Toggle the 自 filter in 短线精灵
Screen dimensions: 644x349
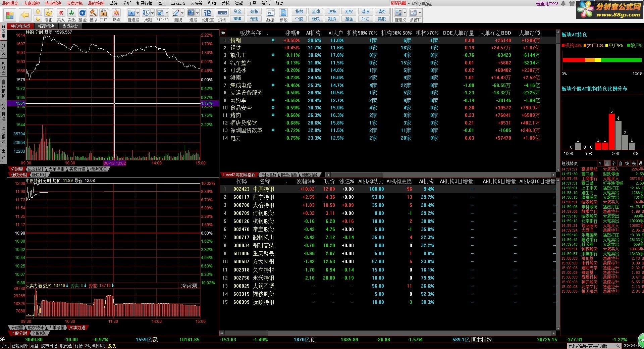click(x=620, y=163)
